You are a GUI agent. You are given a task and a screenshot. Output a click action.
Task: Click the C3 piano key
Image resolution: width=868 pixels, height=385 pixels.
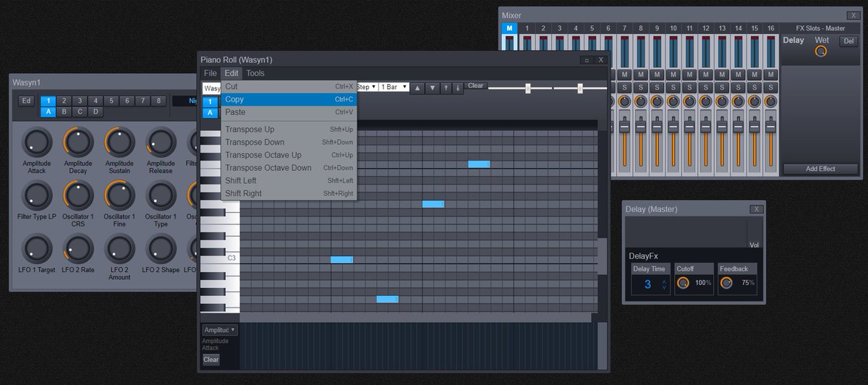[x=220, y=258]
